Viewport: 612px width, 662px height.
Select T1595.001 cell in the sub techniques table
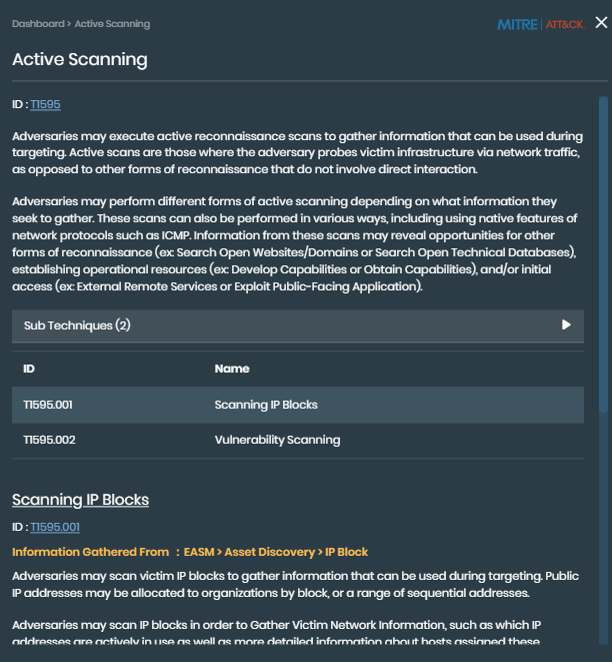tap(48, 405)
